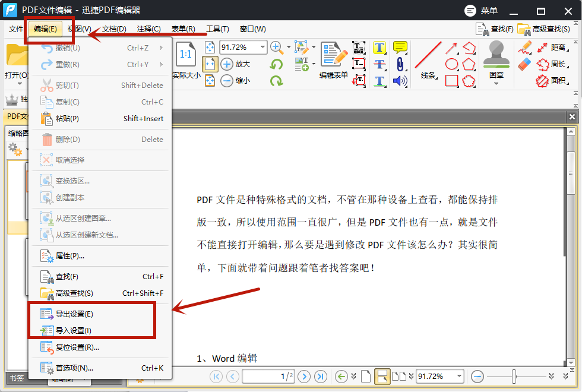The width and height of the screenshot is (582, 392).
Task: Toggle continuous page layout in status bar
Action: [x=382, y=376]
